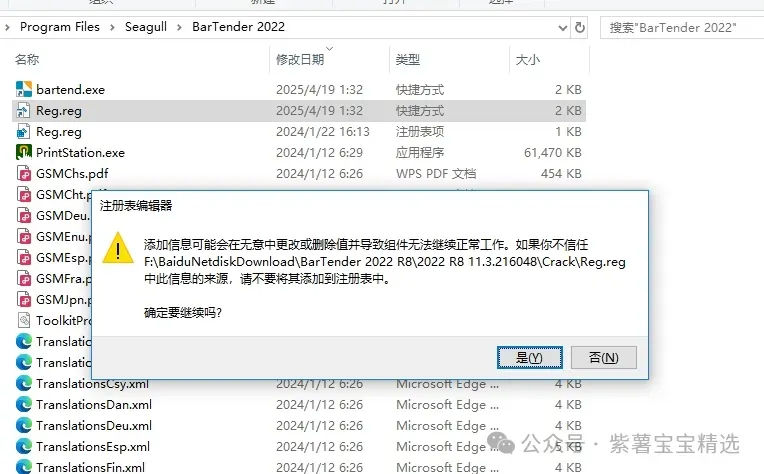Select the file name TranslationsCsy.xml
This screenshot has height=474, width=764.
coord(92,383)
